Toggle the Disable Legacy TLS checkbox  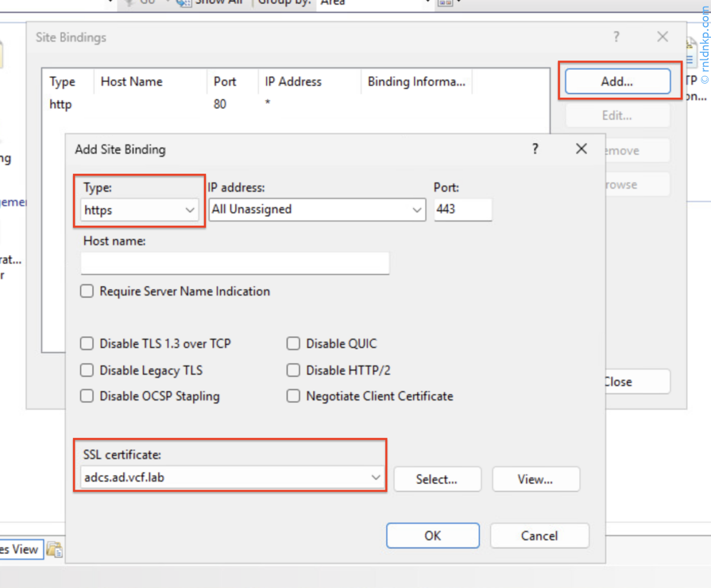point(87,370)
